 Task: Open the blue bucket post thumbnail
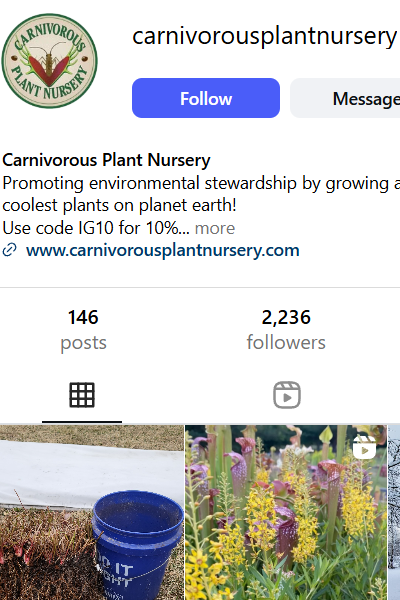point(92,512)
